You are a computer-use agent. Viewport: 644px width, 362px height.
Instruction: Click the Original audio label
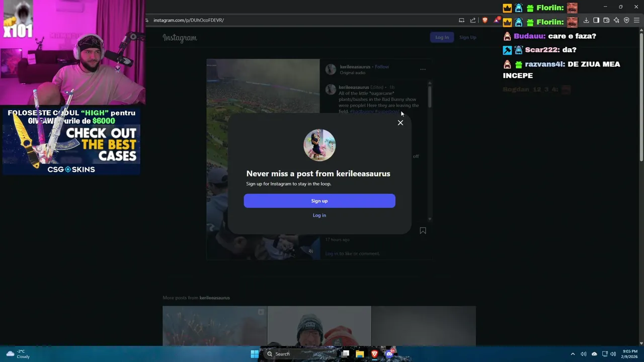click(x=353, y=73)
